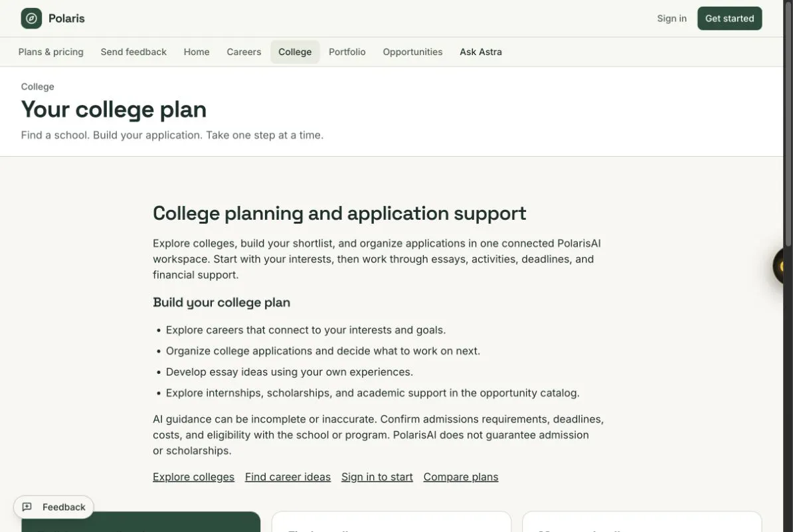Click the dark floating widget at right edge
The width and height of the screenshot is (793, 532).
point(778,266)
